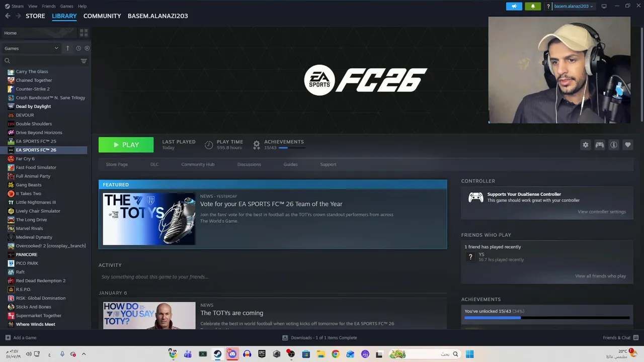Image resolution: width=644 pixels, height=362 pixels.
Task: Open the Steam menu
Action: point(14,6)
